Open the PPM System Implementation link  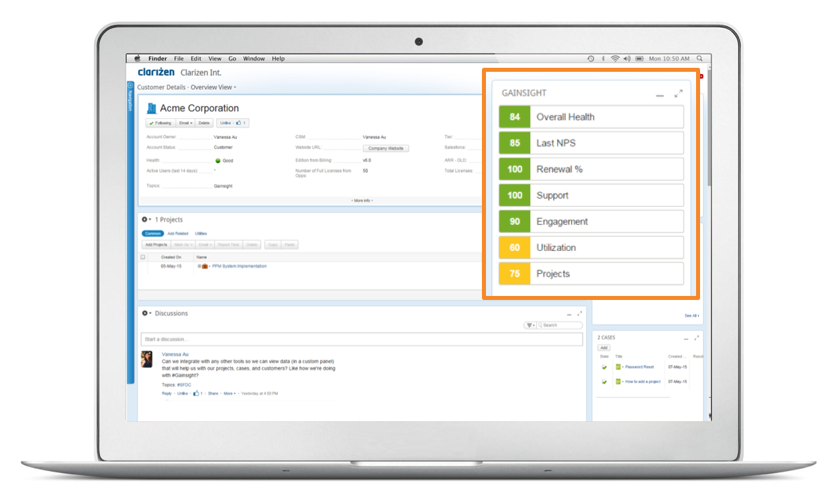(x=239, y=266)
